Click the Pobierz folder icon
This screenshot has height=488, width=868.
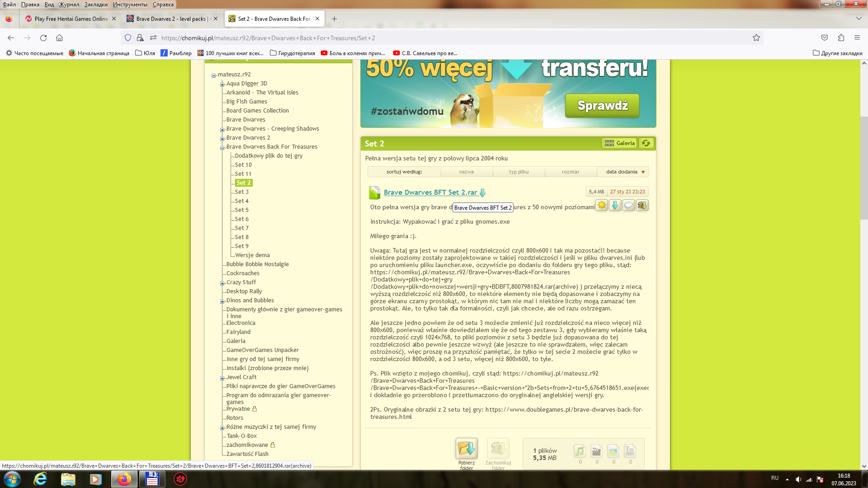(467, 449)
